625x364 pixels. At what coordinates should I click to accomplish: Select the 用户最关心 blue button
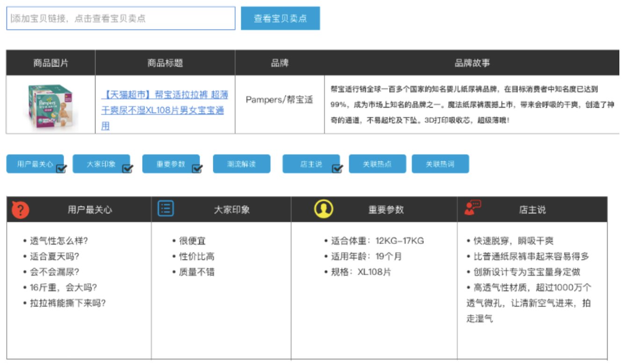[x=35, y=164]
